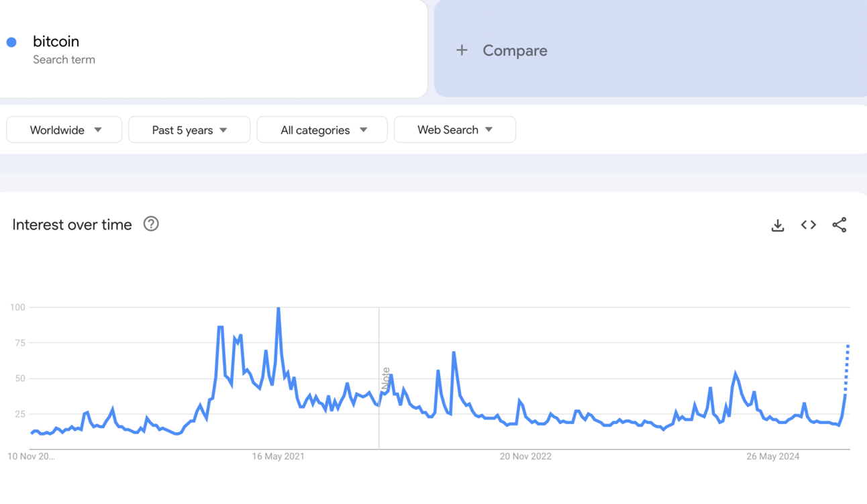Click the Interest over time heading
This screenshot has width=867, height=504.
tap(72, 225)
